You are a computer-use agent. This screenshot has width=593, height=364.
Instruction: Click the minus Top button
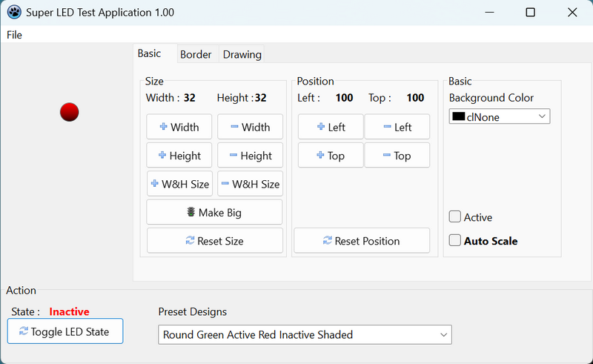tap(397, 155)
